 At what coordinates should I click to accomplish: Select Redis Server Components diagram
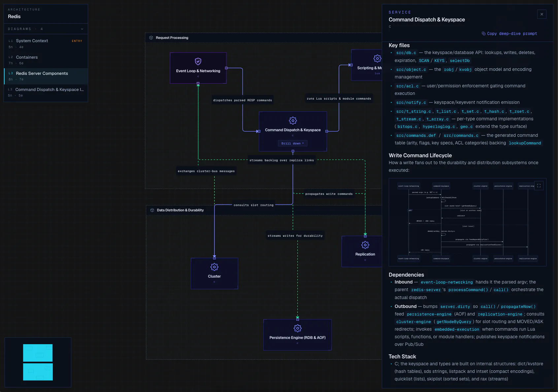click(46, 76)
